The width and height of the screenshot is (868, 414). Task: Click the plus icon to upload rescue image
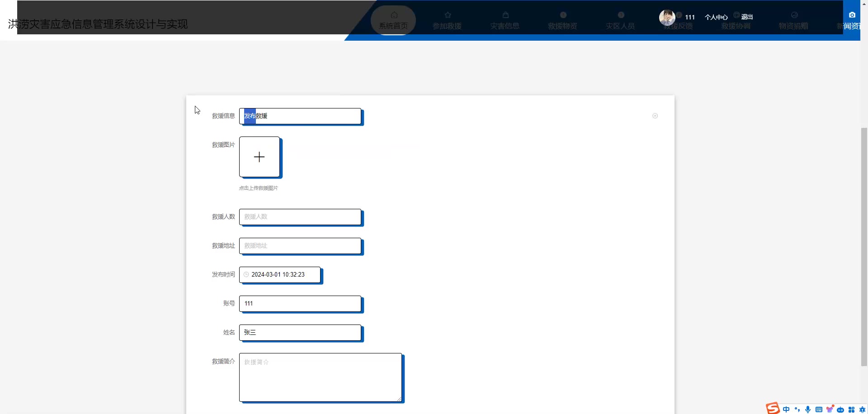click(x=259, y=157)
